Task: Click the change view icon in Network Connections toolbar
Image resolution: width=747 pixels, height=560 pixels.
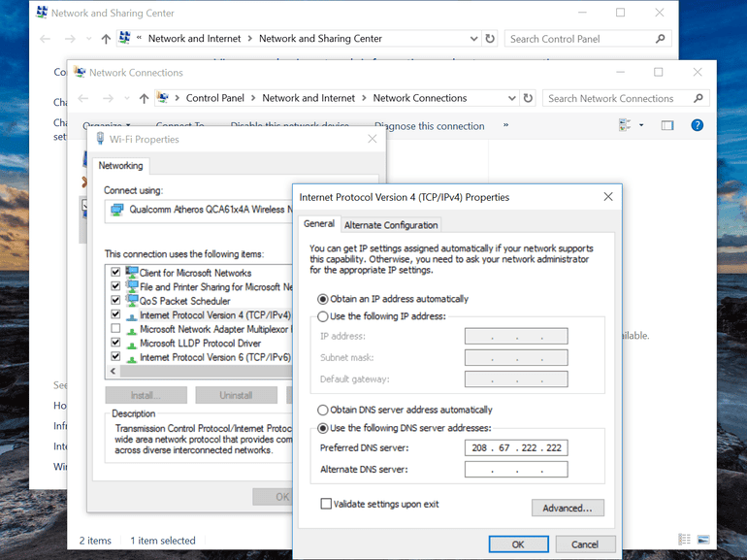Action: (x=626, y=125)
